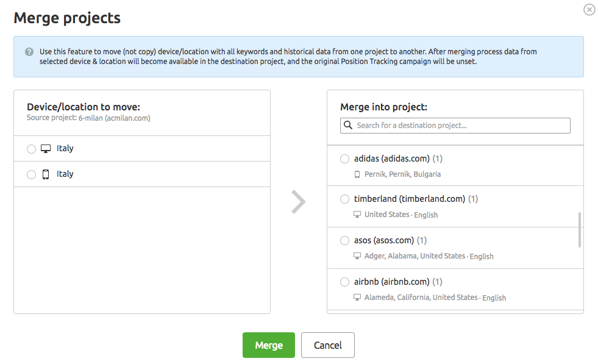
Task: Click the mobile icon next to Pernik, Bulgaria
Action: [x=357, y=174]
